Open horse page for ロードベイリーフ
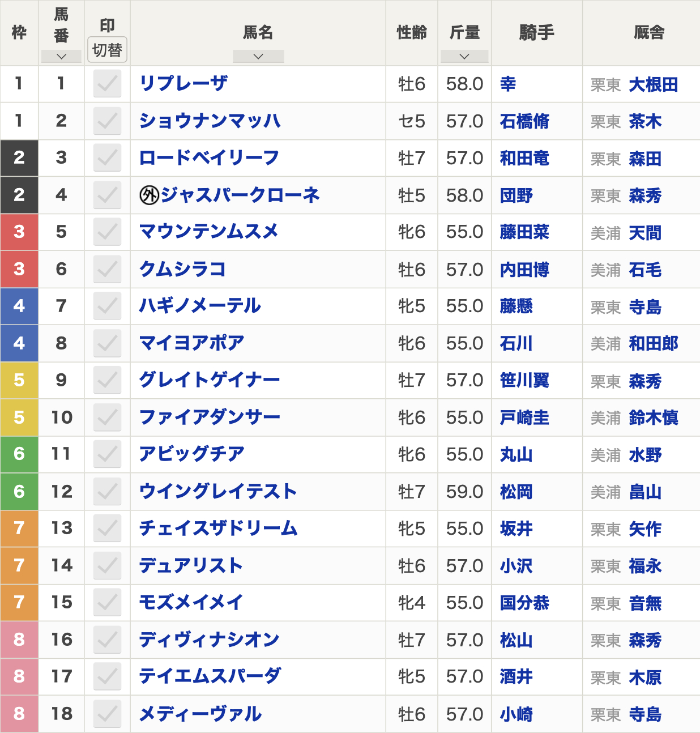700x733 pixels. pyautogui.click(x=210, y=158)
